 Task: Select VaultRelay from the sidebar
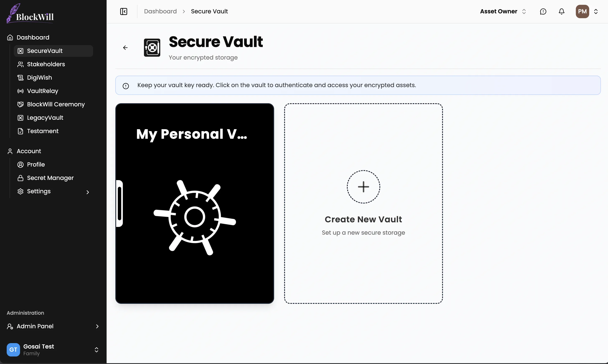42,91
